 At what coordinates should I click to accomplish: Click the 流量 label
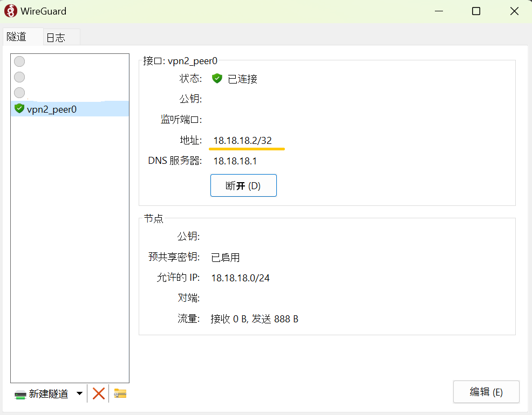click(189, 319)
